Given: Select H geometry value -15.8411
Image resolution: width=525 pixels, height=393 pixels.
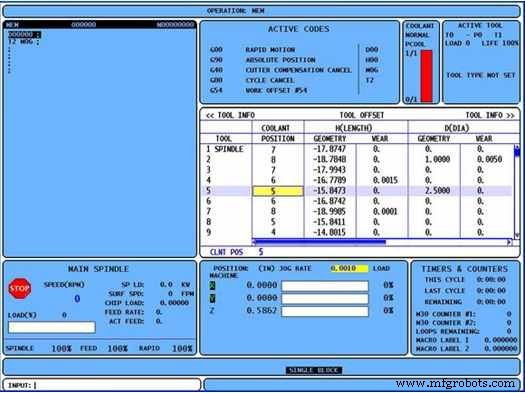Looking at the screenshot, I should tap(329, 222).
